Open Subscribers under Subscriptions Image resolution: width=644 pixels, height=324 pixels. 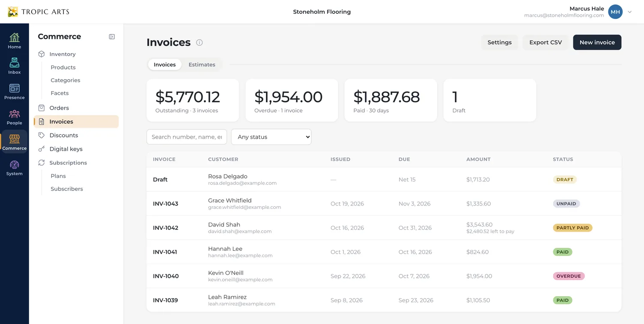[x=67, y=189]
